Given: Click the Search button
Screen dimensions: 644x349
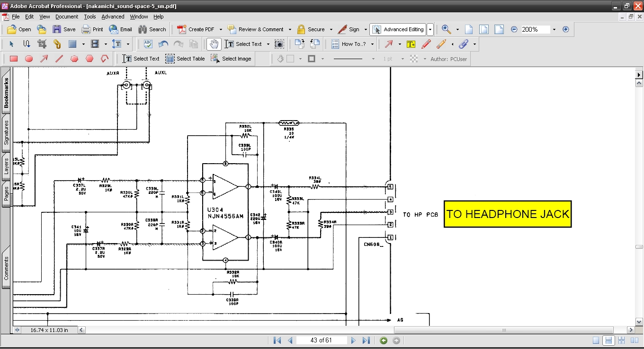Looking at the screenshot, I should pyautogui.click(x=152, y=29).
